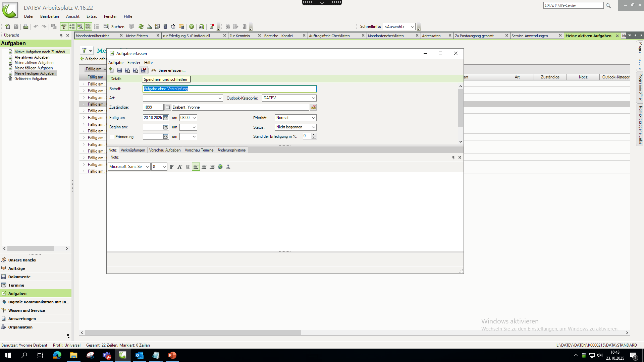Click the save icon in the Aufgabe erfassen toolbar

[x=119, y=70]
